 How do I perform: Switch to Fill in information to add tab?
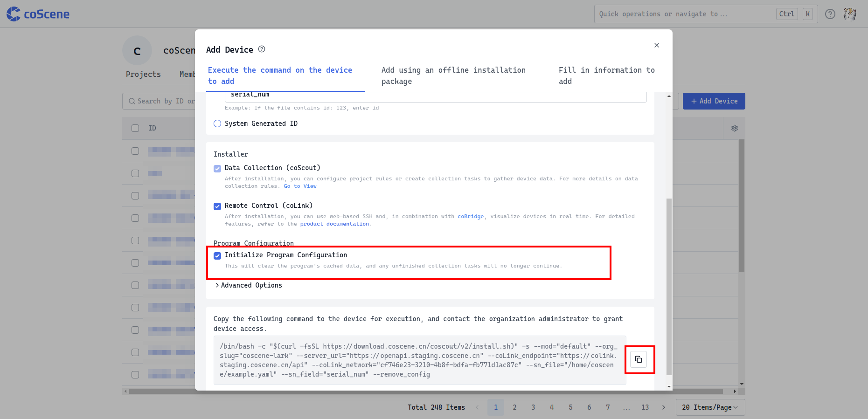coord(607,76)
